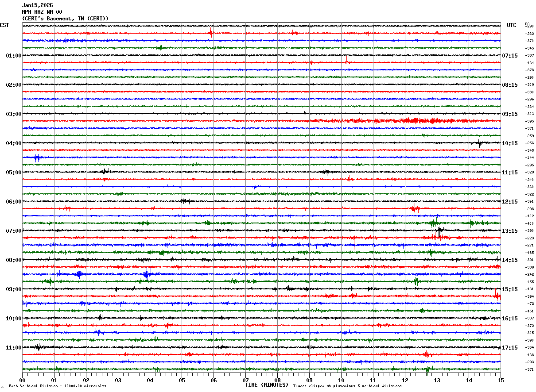Click minute tick label 12 on the axis
This screenshot has width=536, height=392.
tap(405, 380)
